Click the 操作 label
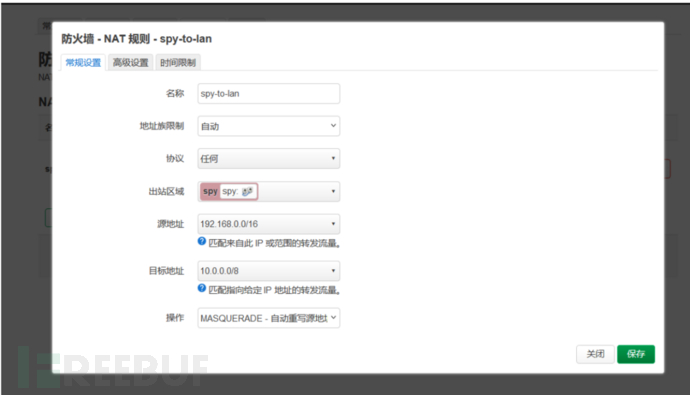Screen dimensions: 690x395 [x=175, y=318]
